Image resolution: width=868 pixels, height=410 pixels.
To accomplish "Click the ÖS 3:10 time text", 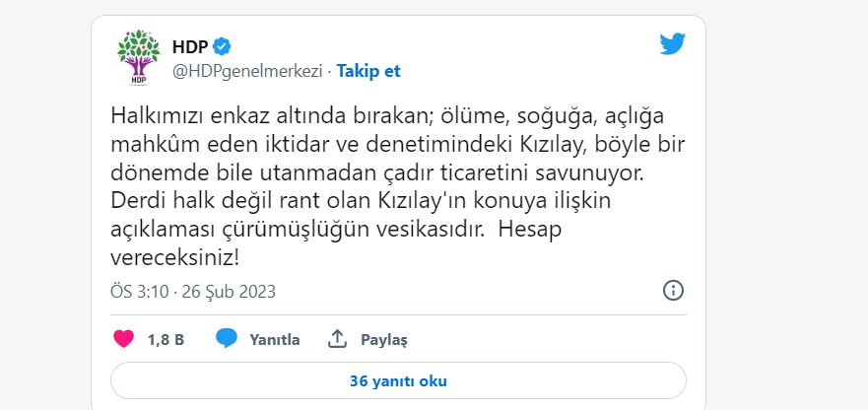I will click(139, 292).
